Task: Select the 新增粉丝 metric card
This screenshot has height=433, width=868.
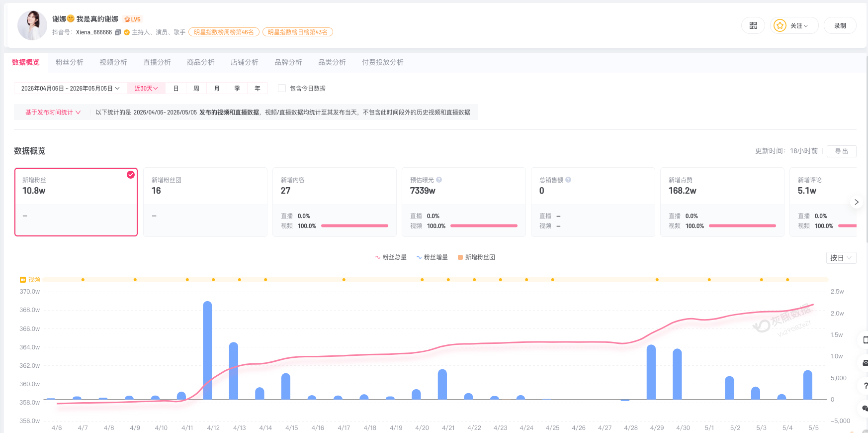Action: (76, 202)
